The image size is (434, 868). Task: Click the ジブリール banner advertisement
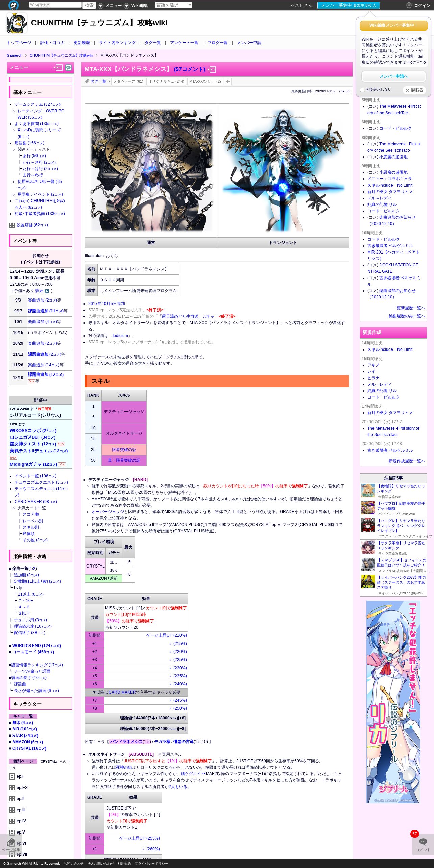[x=393, y=702]
